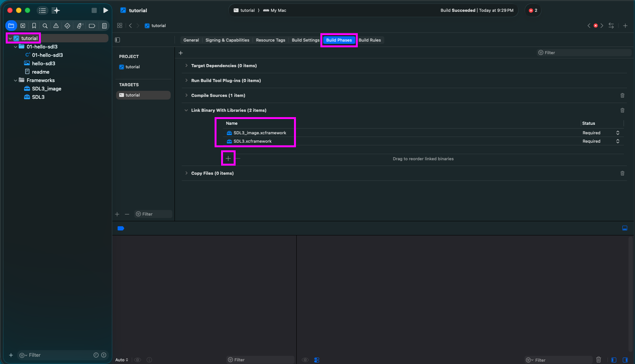
Task: Toggle editor split swap arrows icon
Action: click(x=611, y=26)
